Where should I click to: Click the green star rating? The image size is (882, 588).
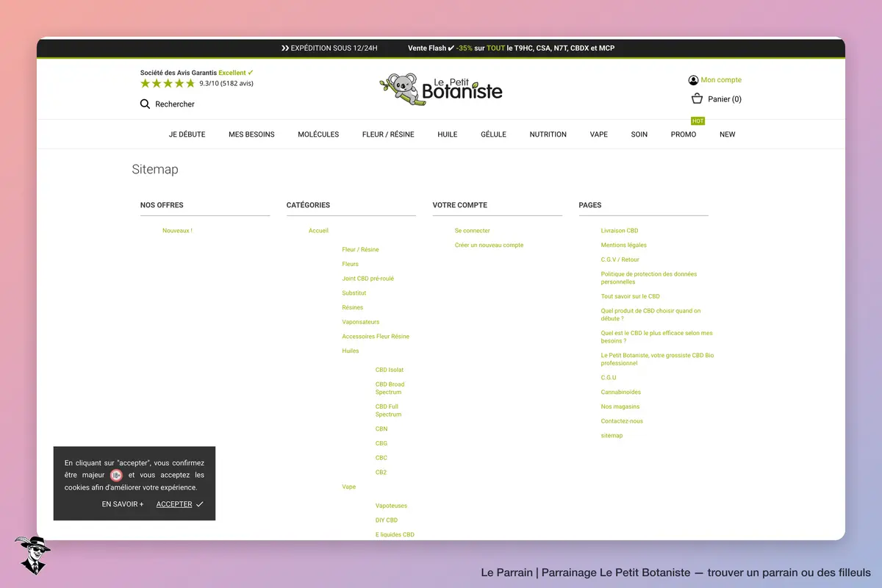[x=168, y=83]
